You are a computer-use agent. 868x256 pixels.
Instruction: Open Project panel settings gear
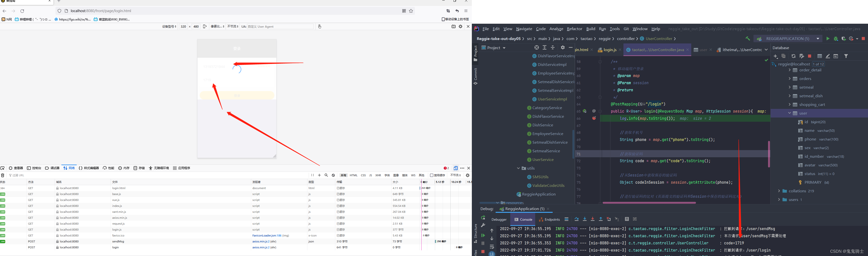[562, 48]
